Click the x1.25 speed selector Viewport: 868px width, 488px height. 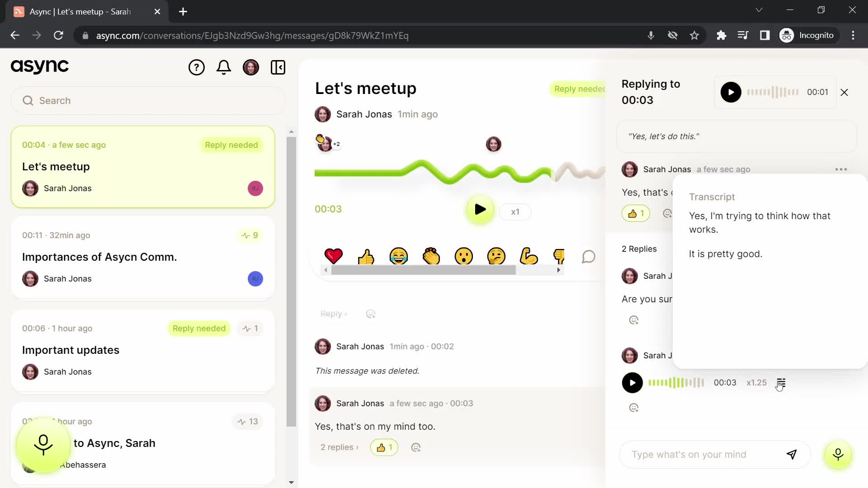pyautogui.click(x=755, y=382)
